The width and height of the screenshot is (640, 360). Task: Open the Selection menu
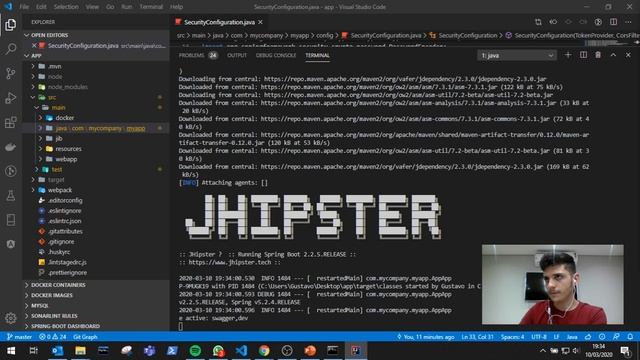66,7
